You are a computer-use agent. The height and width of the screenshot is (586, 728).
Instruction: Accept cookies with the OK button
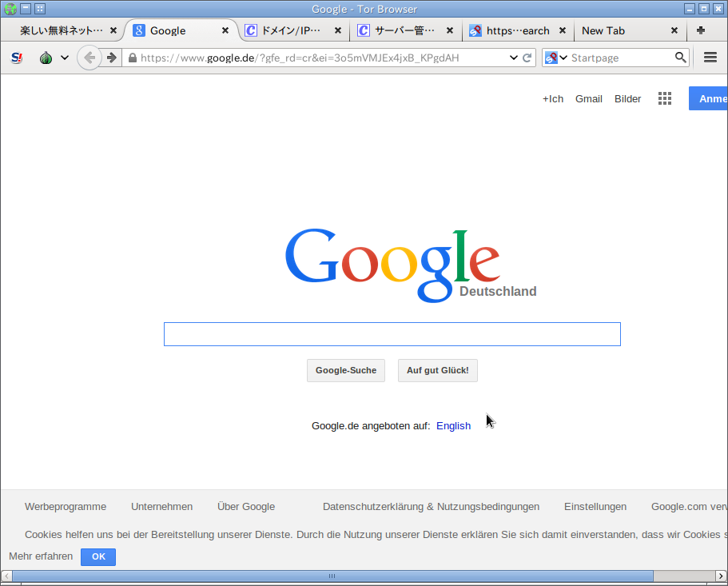(x=98, y=556)
